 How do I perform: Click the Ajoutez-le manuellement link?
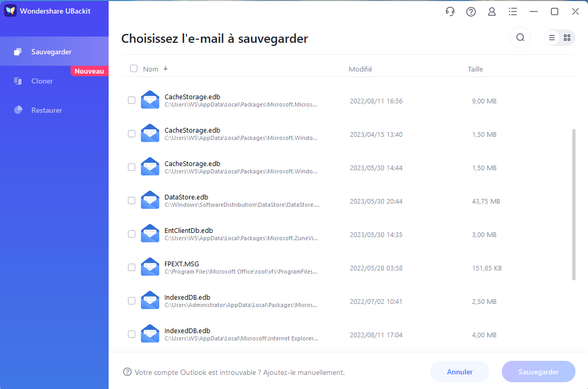point(304,372)
